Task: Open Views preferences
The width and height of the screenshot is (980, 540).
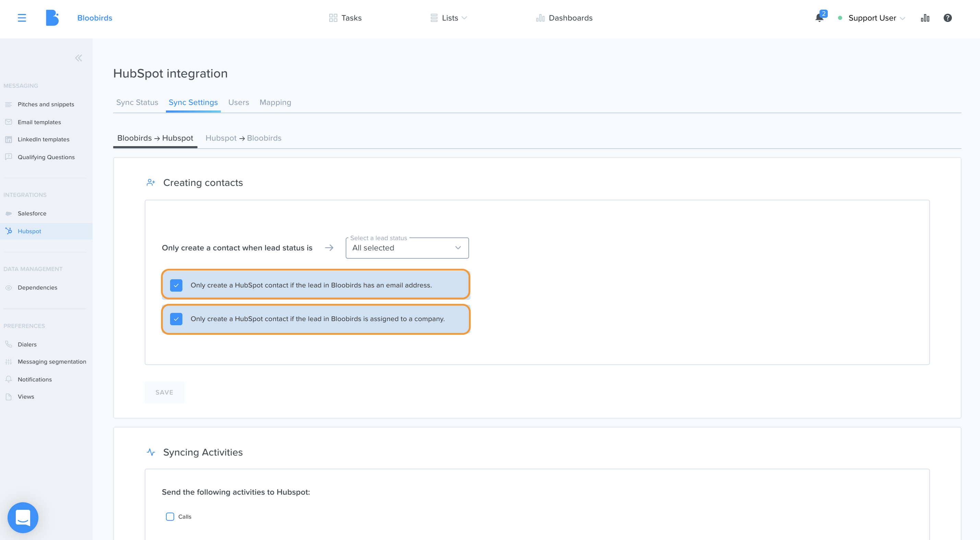Action: (x=26, y=397)
